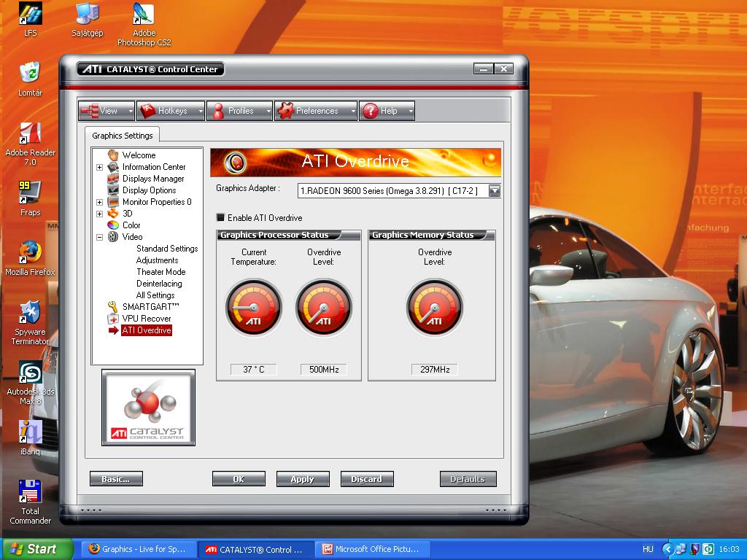Select Deinterlacing in tree
This screenshot has width=747, height=560.
pos(159,284)
